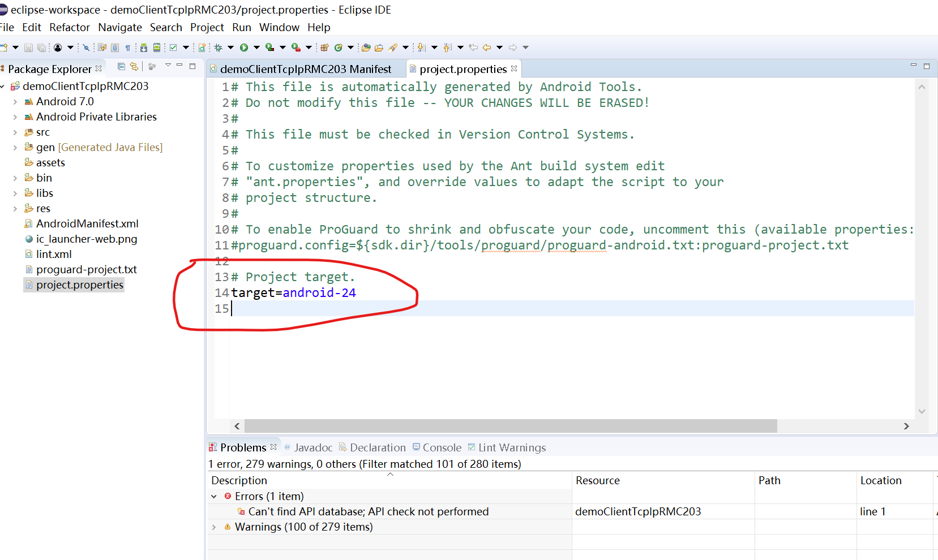Open the Edit menu

(32, 27)
